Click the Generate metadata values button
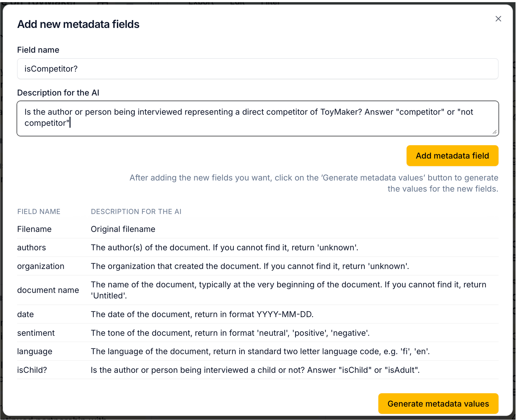The height and width of the screenshot is (420, 516). (438, 403)
